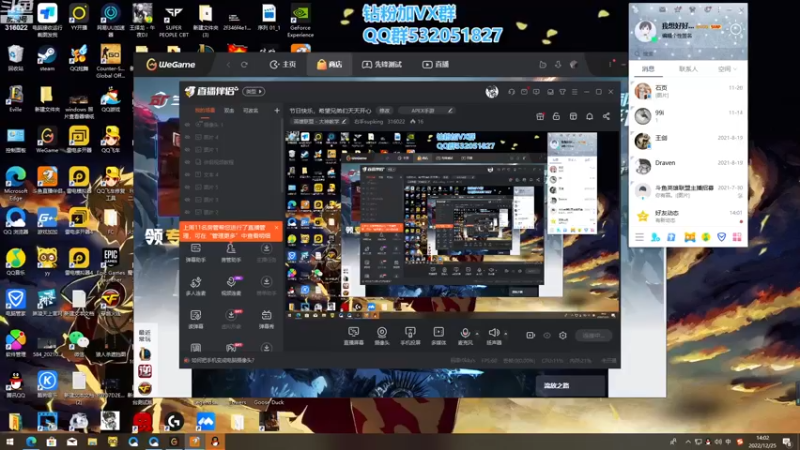The image size is (800, 450).
Task: Toggle the preview eye icon beside settings gear
Action: point(547,336)
